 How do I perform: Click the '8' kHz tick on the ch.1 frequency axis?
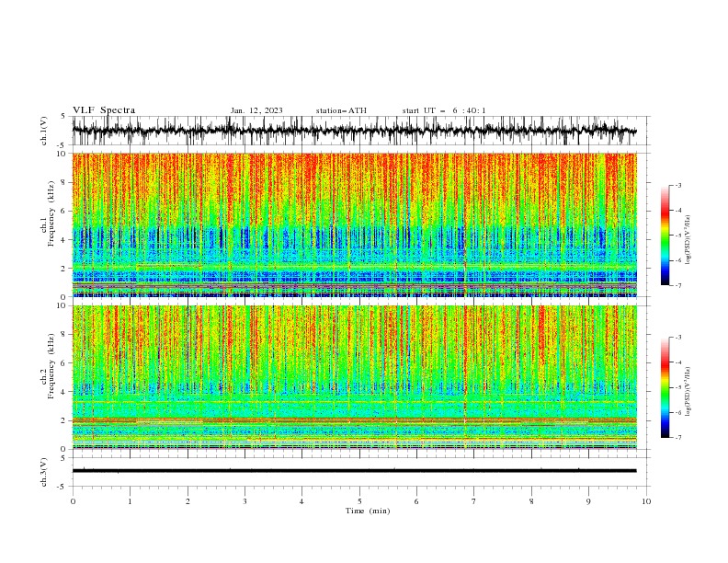coord(64,182)
